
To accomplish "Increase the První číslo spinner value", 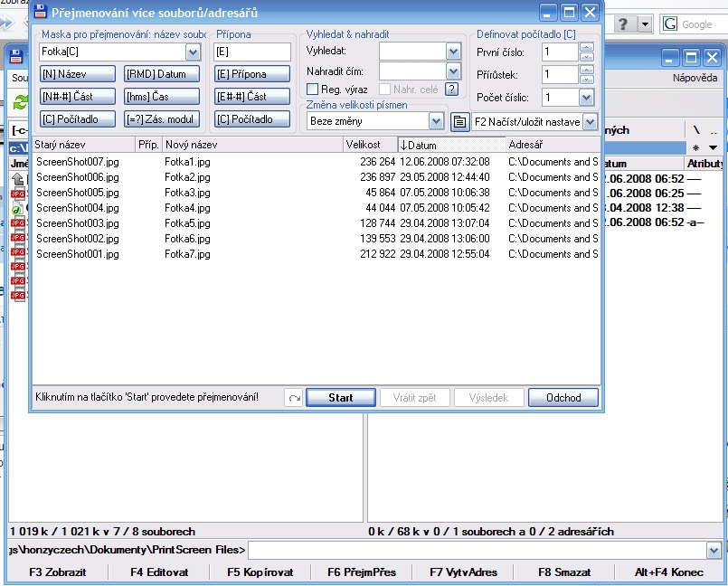I will 587,47.
